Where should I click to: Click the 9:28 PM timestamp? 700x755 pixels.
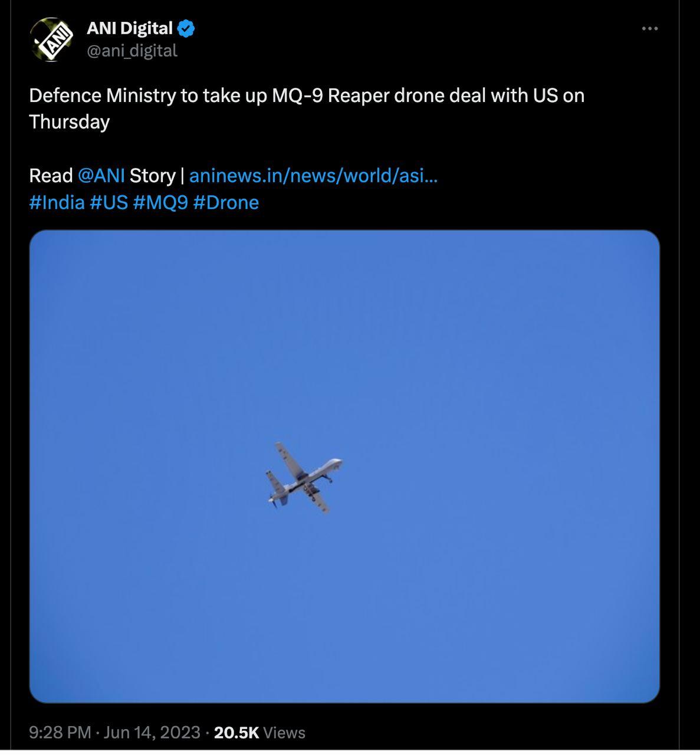click(60, 733)
